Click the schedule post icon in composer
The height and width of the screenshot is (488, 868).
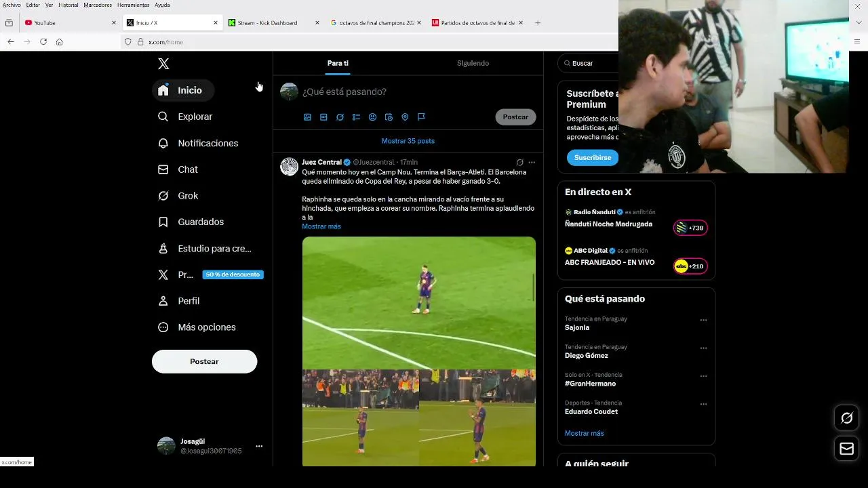pos(389,117)
